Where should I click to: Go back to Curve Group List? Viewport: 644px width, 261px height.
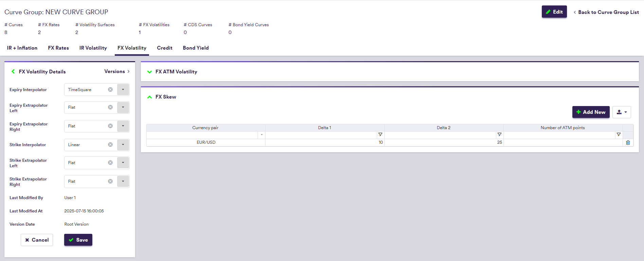tap(606, 12)
